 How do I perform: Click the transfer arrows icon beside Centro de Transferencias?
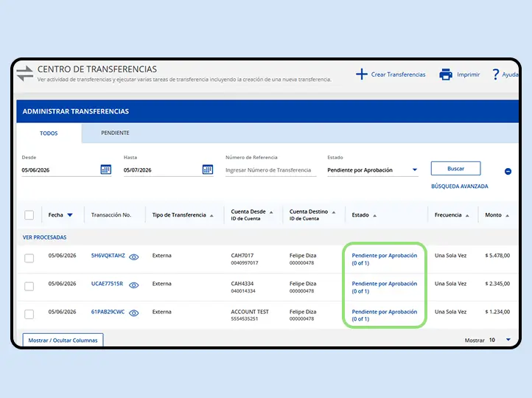[x=25, y=74]
